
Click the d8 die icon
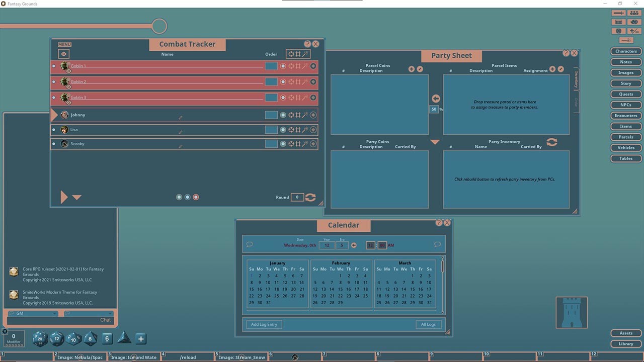coord(90,339)
